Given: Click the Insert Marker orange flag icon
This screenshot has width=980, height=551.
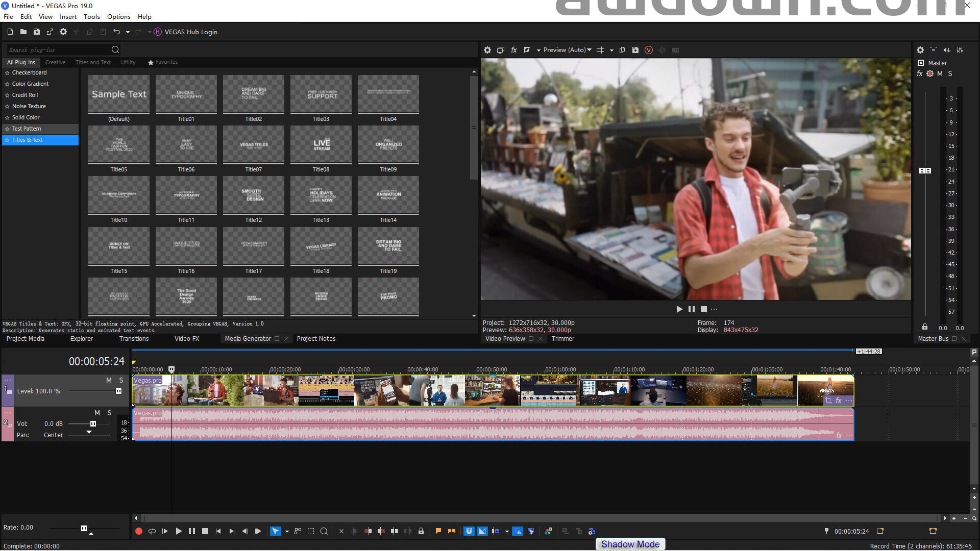Looking at the screenshot, I should [438, 531].
